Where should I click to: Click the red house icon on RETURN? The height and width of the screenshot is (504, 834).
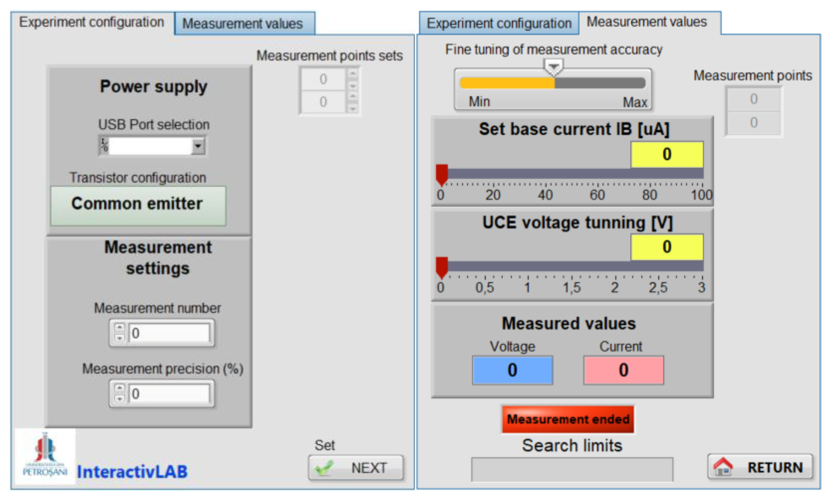click(723, 467)
